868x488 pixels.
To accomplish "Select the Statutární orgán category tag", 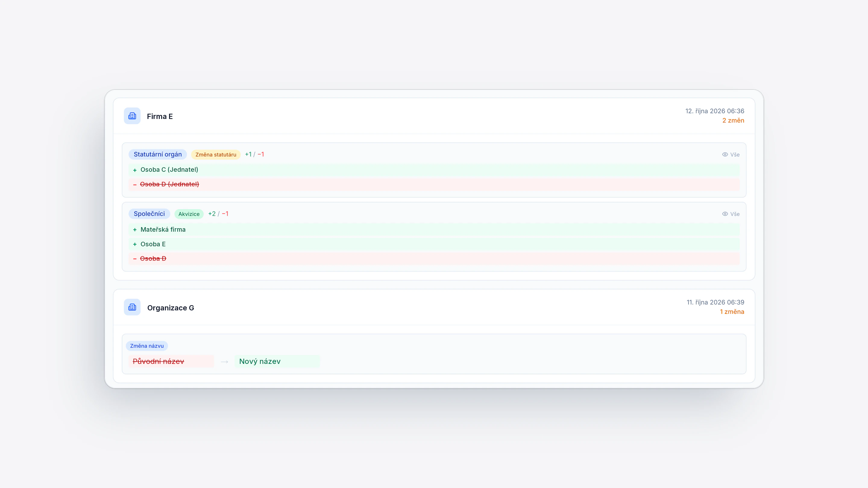I will [x=158, y=154].
